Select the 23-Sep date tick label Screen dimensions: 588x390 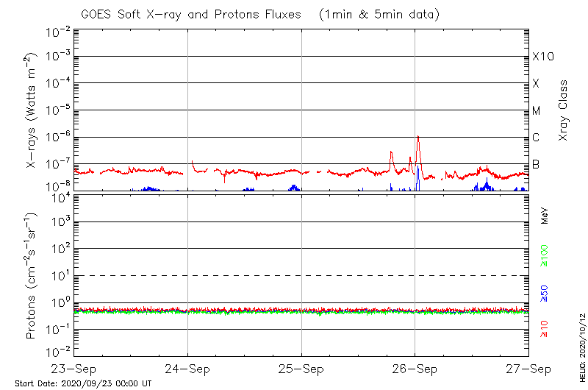(74, 368)
